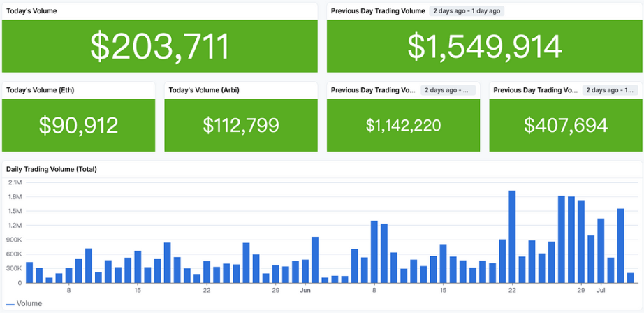
Task: Click the $1,142,220 previous day tile
Action: pos(403,125)
